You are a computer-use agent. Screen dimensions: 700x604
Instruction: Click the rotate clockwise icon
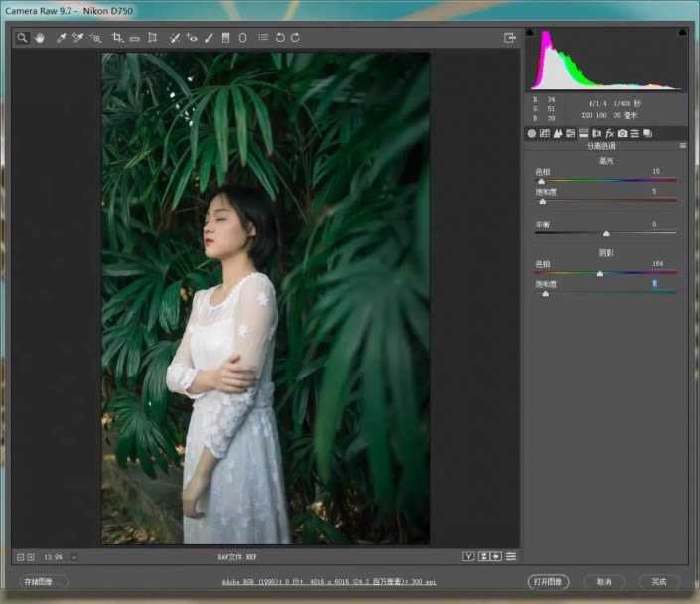click(296, 38)
